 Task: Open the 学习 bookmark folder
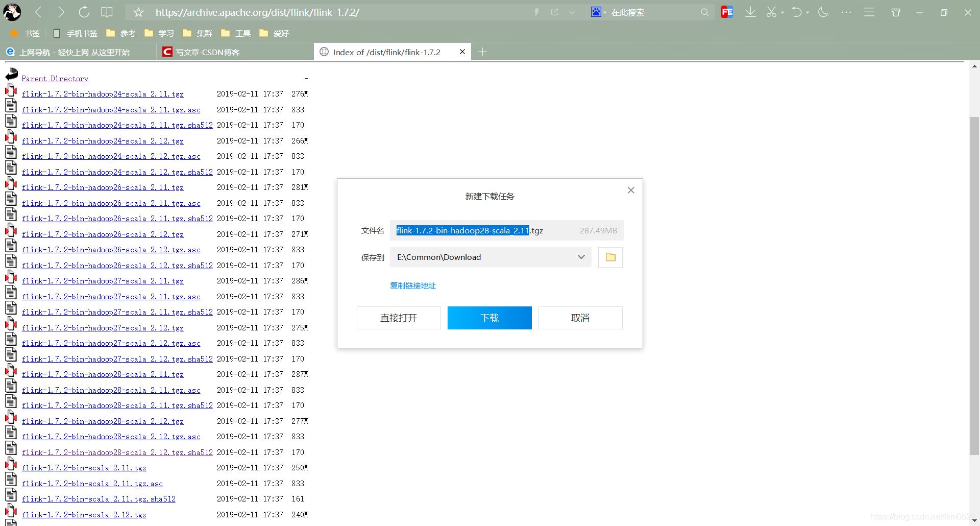click(x=159, y=33)
